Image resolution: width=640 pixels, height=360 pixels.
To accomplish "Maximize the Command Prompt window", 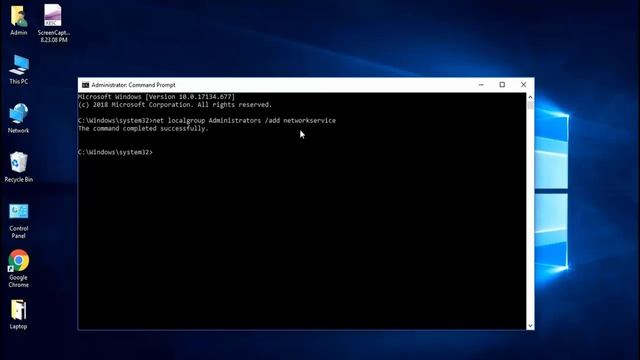I will (x=502, y=85).
